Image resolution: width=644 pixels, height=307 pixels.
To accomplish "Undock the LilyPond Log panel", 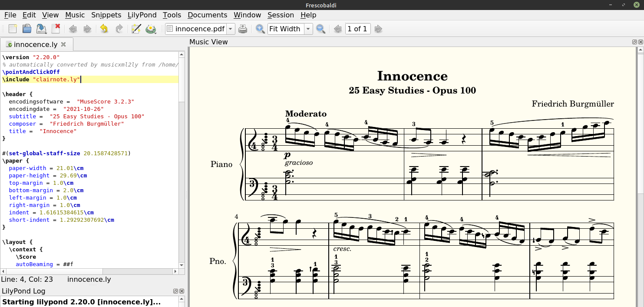I will click(176, 291).
